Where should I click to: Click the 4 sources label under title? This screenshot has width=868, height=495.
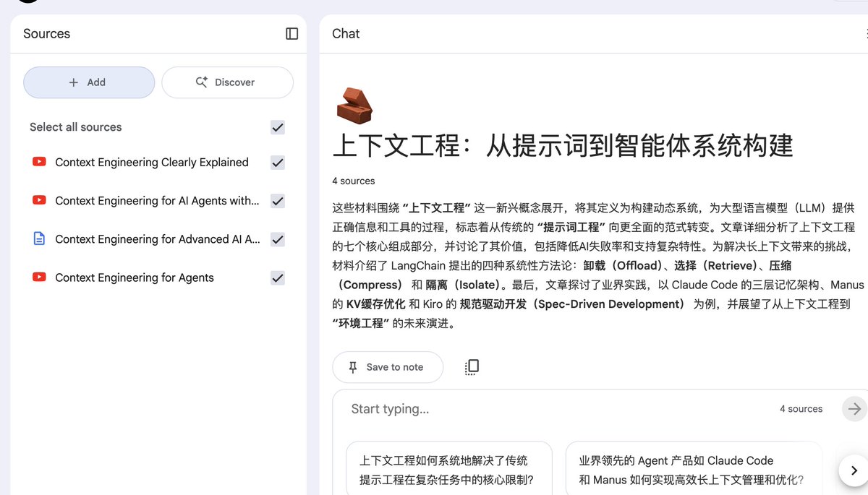tap(354, 181)
